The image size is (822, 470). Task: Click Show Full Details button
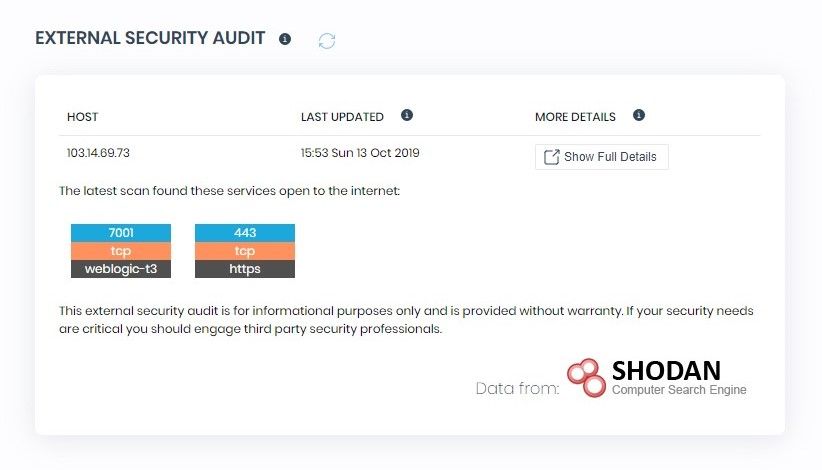pyautogui.click(x=601, y=157)
